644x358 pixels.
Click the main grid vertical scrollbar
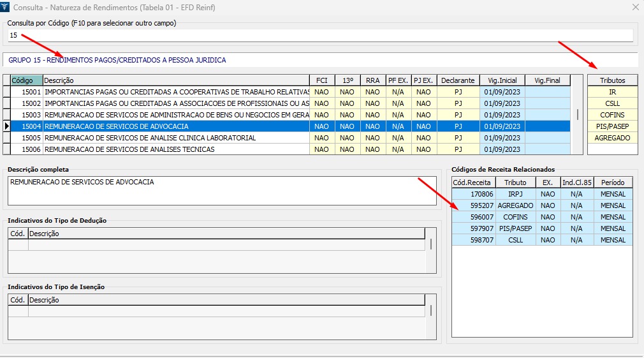578,115
